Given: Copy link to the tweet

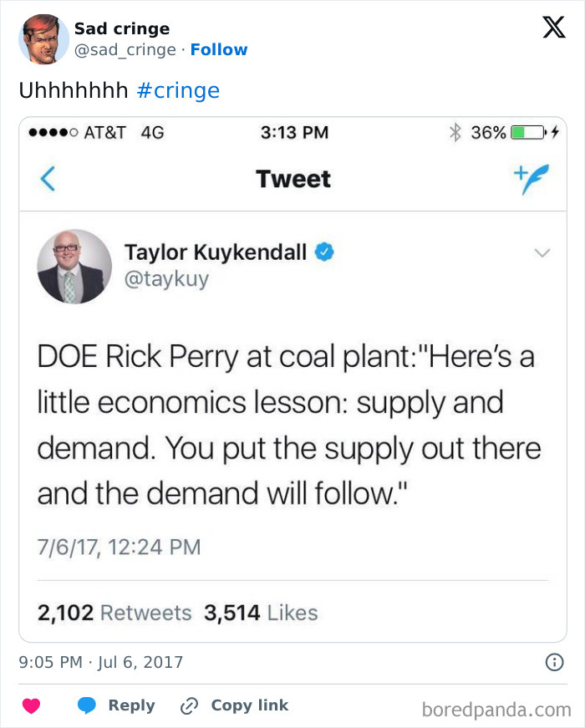Looking at the screenshot, I should [x=235, y=705].
